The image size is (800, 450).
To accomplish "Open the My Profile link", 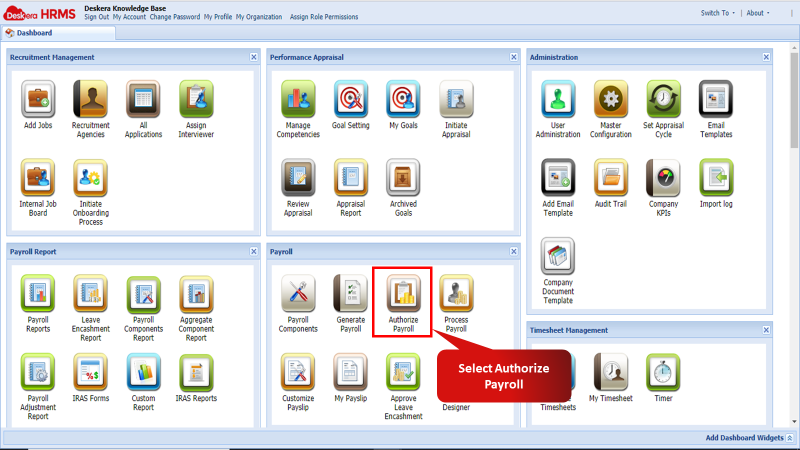I will point(218,17).
